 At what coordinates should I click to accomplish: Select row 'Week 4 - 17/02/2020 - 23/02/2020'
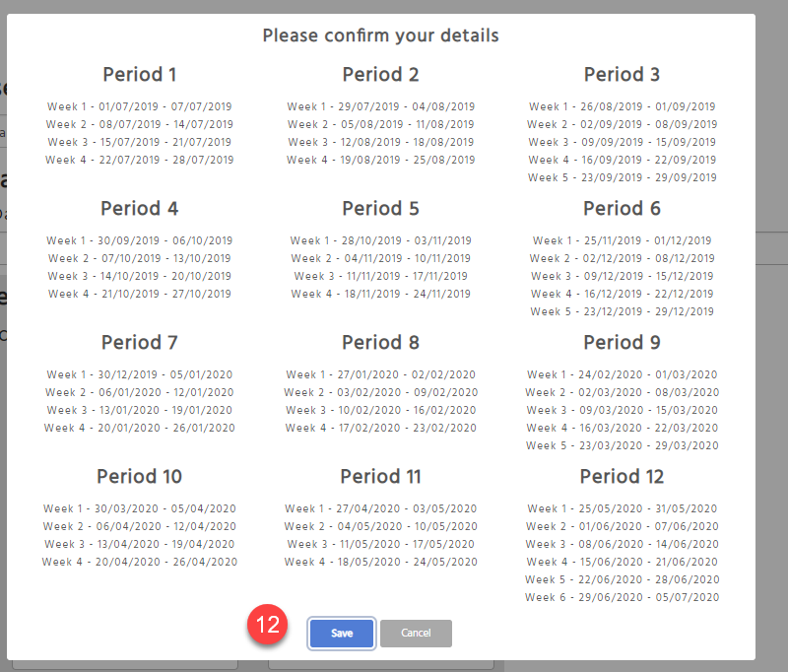tap(380, 429)
